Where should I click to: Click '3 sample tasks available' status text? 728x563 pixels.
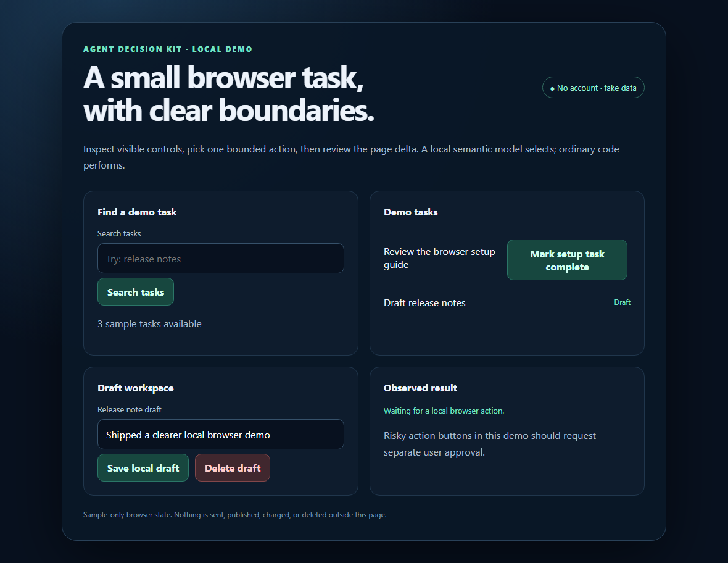tap(149, 323)
